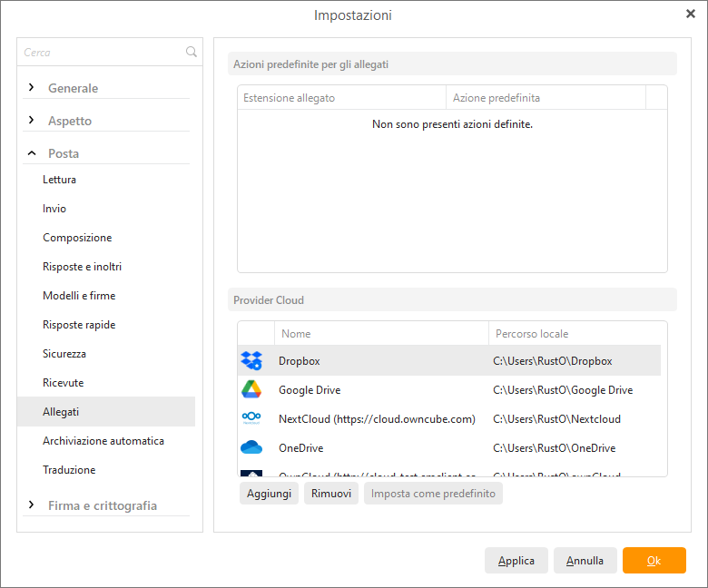Open the Lettura settings page

pos(59,180)
